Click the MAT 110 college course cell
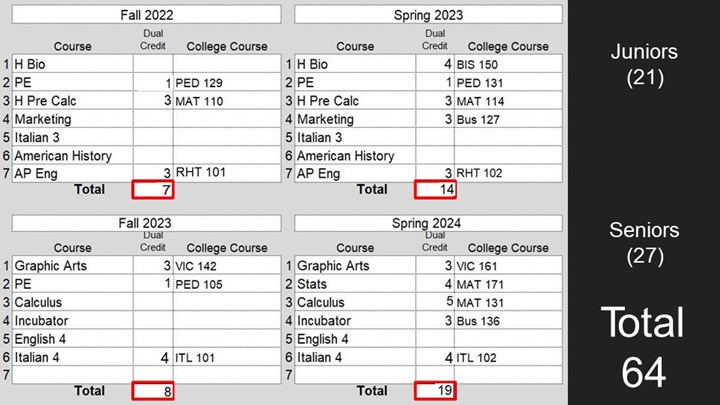This screenshot has width=720, height=405. coord(227,101)
